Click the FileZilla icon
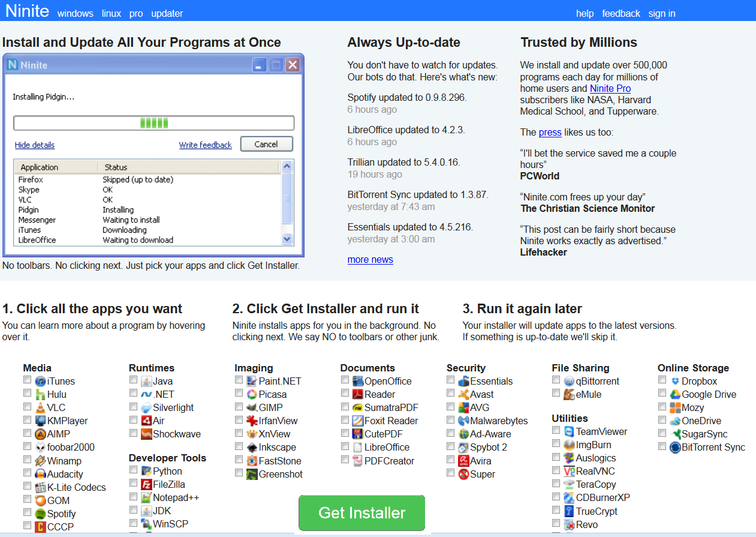The image size is (756, 537). (x=146, y=484)
